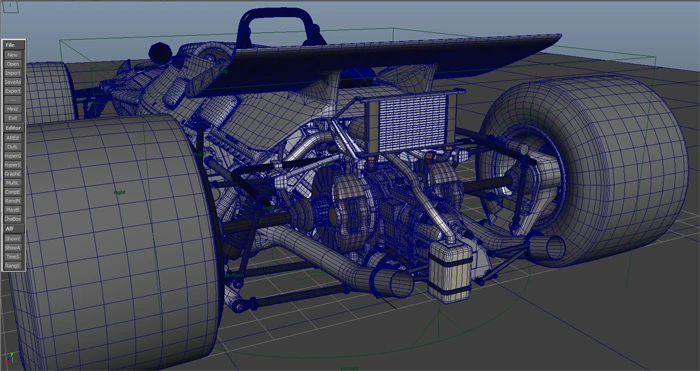Open the Hypershade with the HyperS button

(x=12, y=165)
